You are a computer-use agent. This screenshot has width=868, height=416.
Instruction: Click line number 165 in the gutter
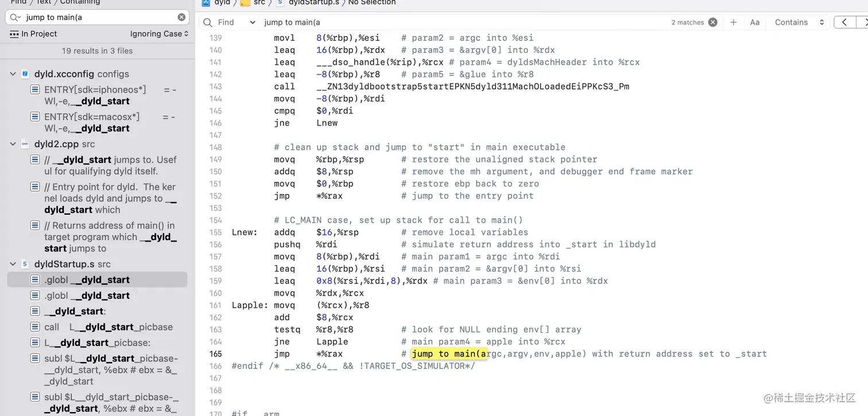216,354
